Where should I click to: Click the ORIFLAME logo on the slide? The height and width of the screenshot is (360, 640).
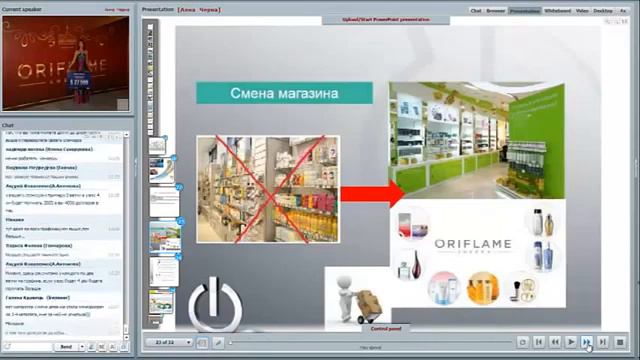pyautogui.click(x=473, y=245)
